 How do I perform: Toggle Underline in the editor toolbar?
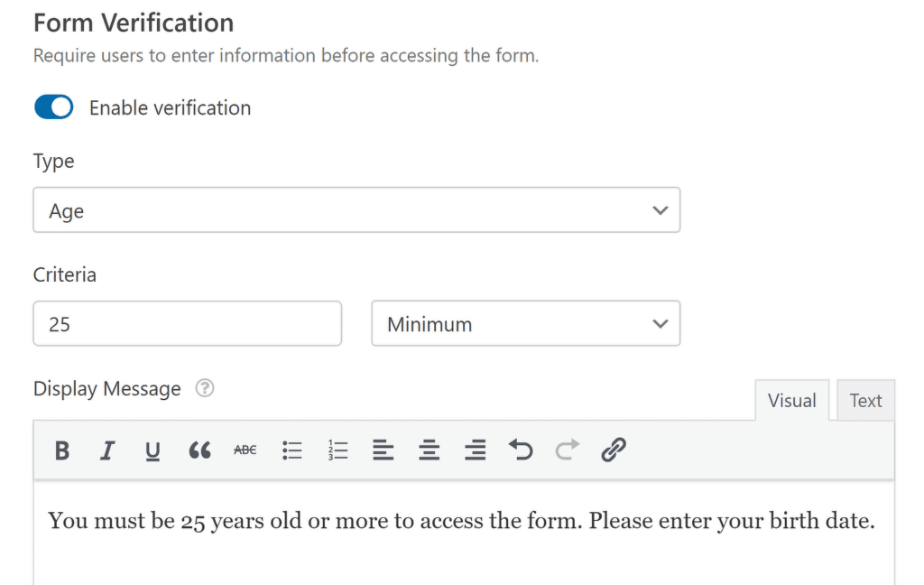point(153,450)
